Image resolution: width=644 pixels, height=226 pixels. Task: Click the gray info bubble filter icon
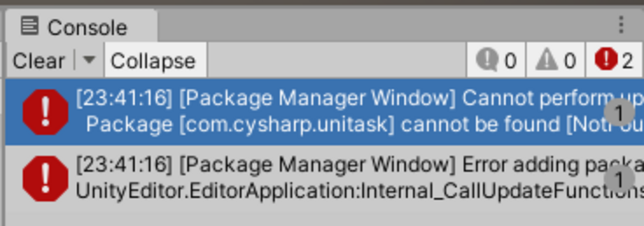click(x=487, y=60)
